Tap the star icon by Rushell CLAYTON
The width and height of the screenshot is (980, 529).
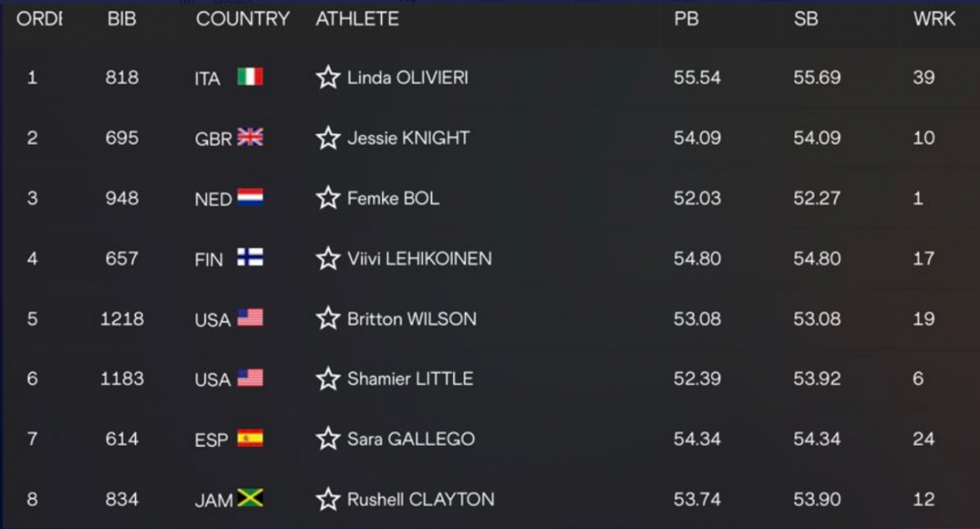[328, 499]
